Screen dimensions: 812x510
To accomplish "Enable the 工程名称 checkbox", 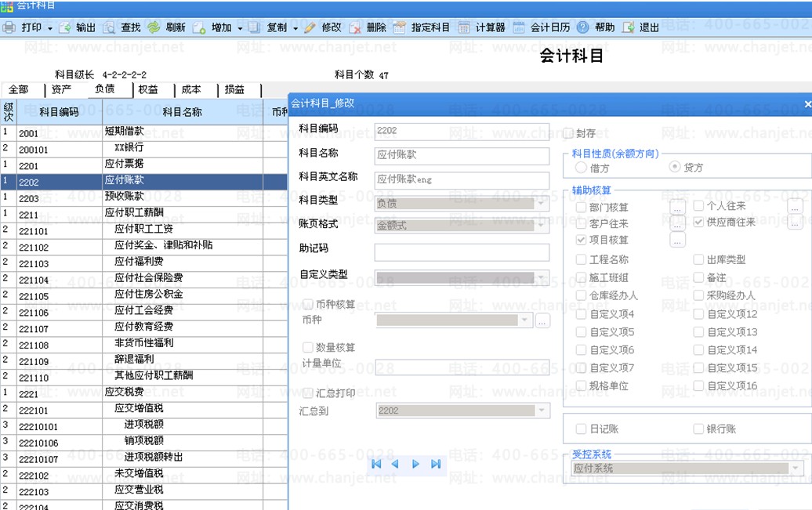I will pos(581,259).
